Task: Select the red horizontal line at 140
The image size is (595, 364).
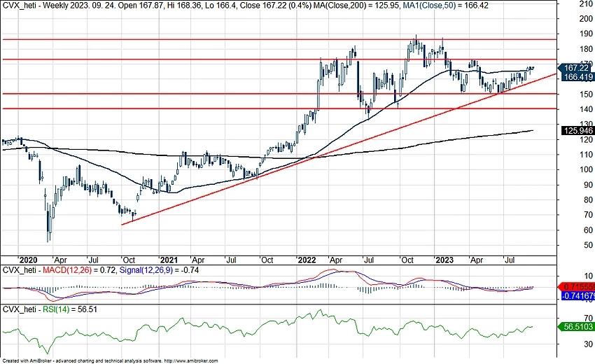Action: click(210, 108)
